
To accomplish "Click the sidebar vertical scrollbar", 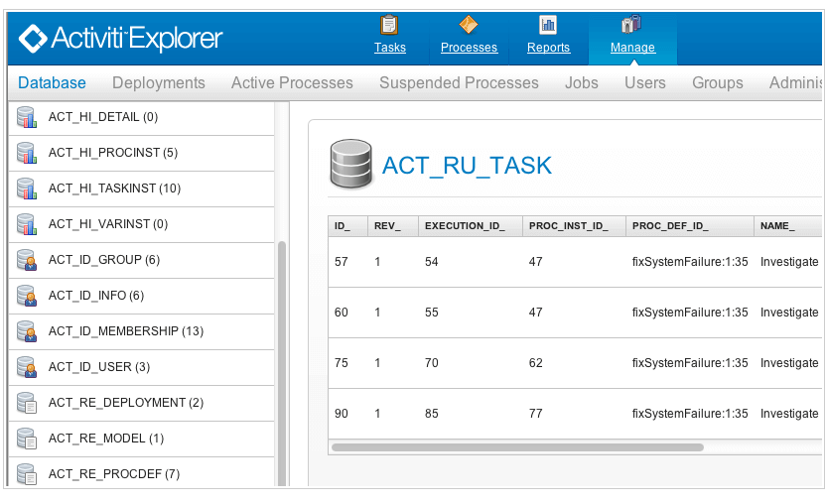I will coord(282,364).
